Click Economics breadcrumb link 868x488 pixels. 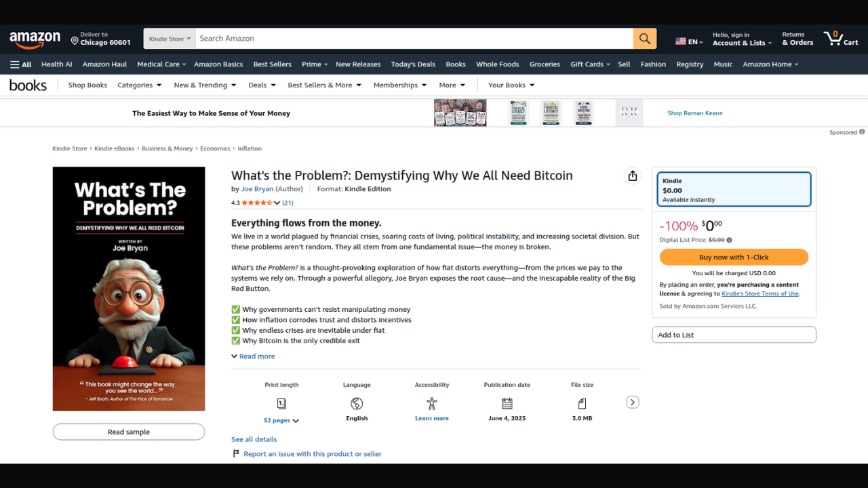pos(215,148)
